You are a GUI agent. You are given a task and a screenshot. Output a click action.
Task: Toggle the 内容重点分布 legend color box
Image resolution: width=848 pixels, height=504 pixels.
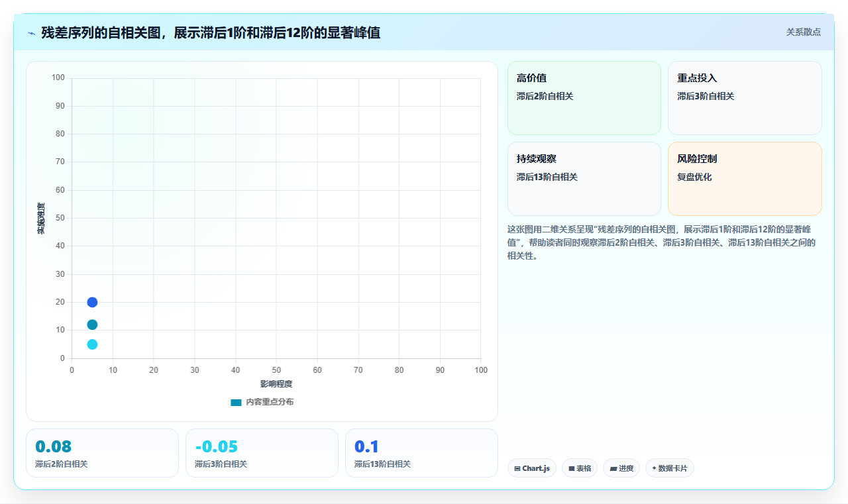click(x=236, y=402)
